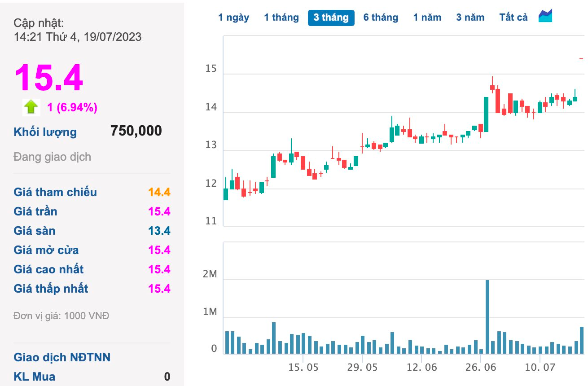Click the 750,000 volume value

coord(136,131)
